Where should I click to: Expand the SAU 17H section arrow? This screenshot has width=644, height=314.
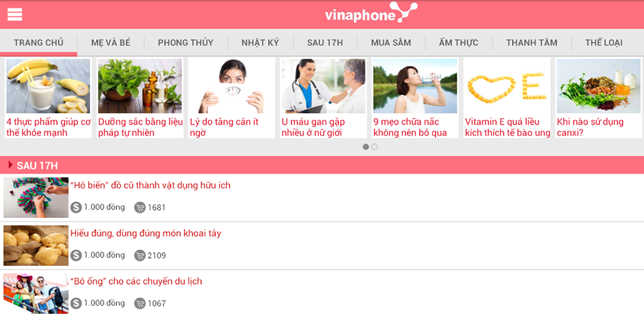click(11, 165)
